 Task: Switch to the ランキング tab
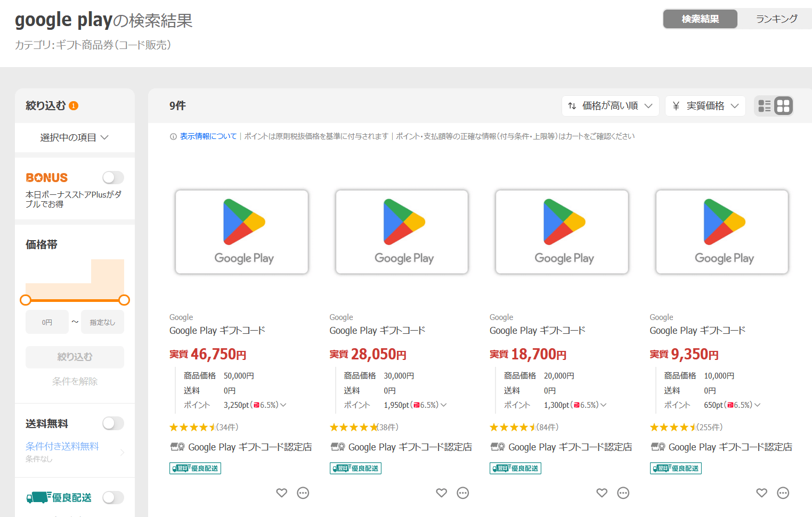coord(776,19)
